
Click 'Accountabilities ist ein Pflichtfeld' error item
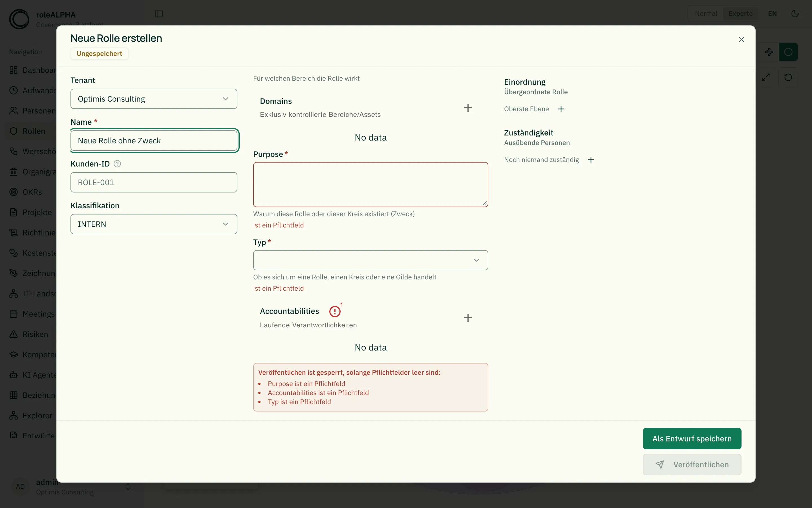[318, 393]
